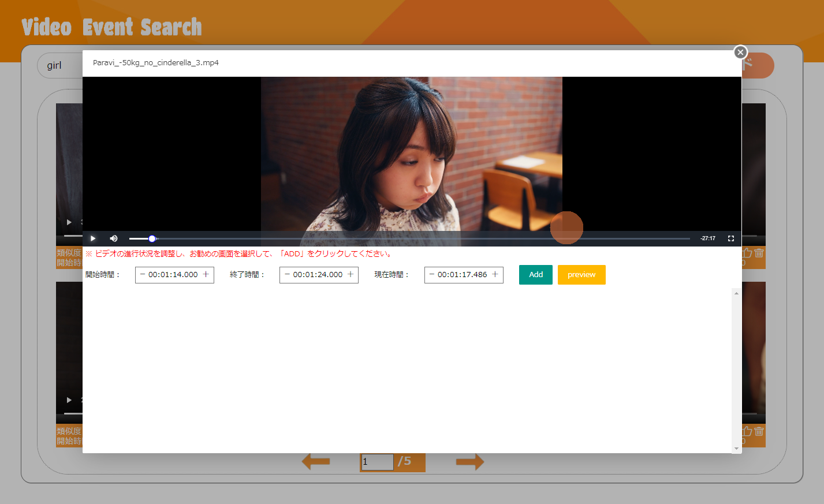
Task: Decrease the end time with minus
Action: pos(287,275)
